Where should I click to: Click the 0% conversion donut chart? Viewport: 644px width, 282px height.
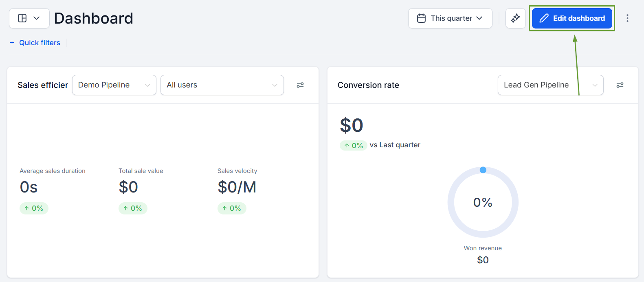pos(483,202)
